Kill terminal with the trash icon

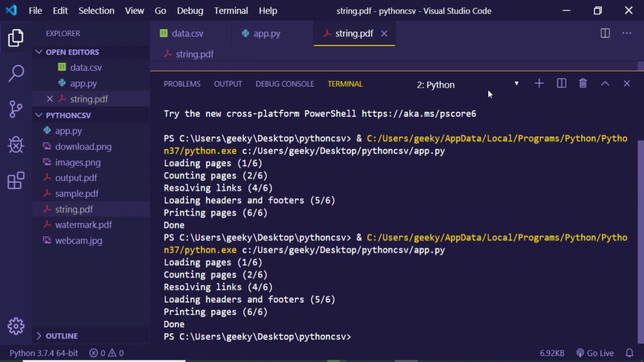pyautogui.click(x=583, y=83)
